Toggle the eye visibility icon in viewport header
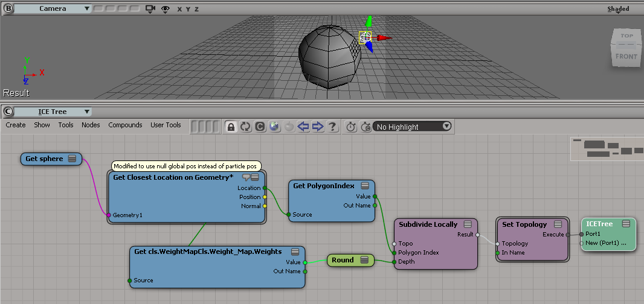 (165, 9)
